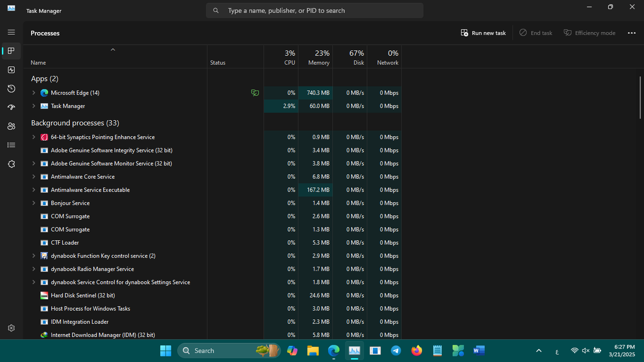Sort processes by Network usage column
This screenshot has height=362, width=644.
coord(384,56)
